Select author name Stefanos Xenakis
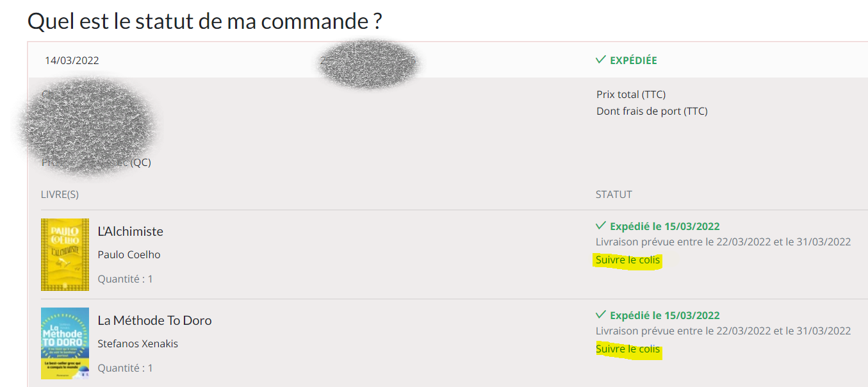868x387 pixels. (138, 343)
